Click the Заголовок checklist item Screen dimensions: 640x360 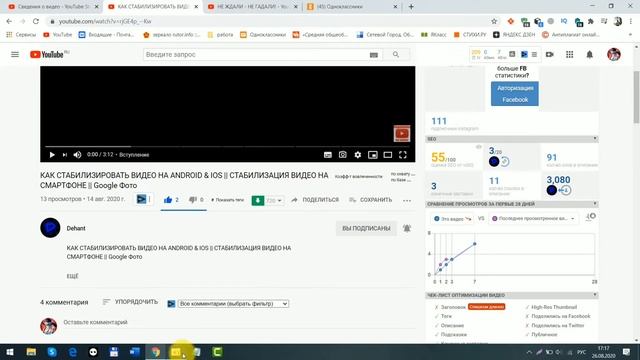pyautogui.click(x=453, y=307)
